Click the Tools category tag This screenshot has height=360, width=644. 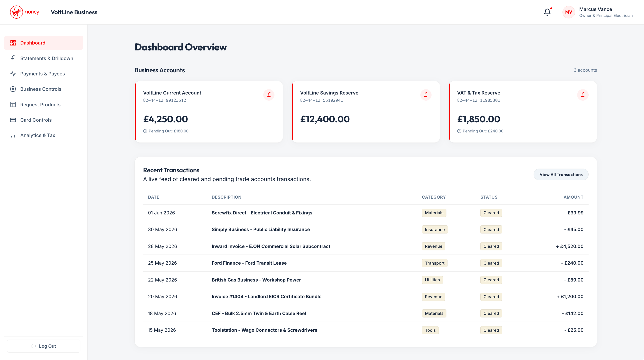(x=430, y=330)
